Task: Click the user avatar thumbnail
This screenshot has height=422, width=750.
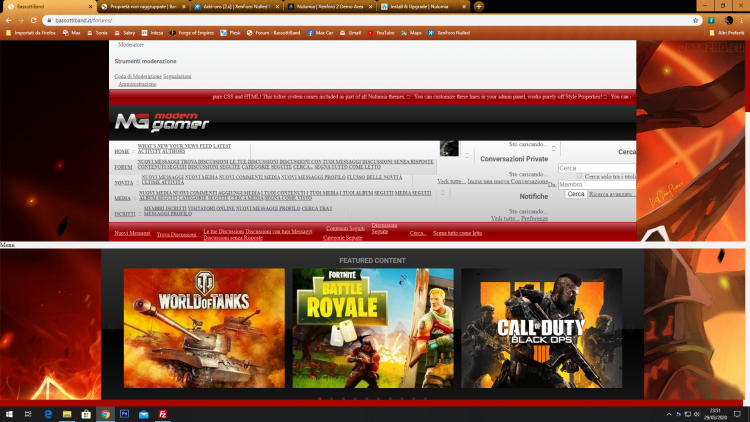Action: tap(449, 149)
